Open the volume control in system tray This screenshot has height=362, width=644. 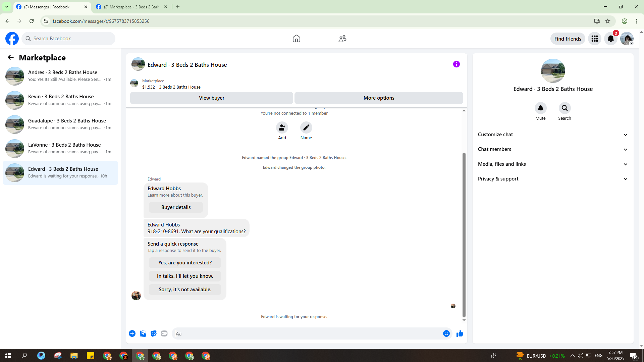[580, 356]
